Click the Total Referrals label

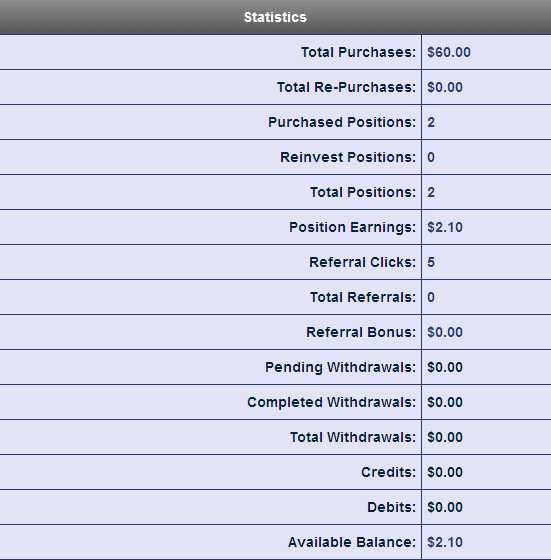[363, 297]
